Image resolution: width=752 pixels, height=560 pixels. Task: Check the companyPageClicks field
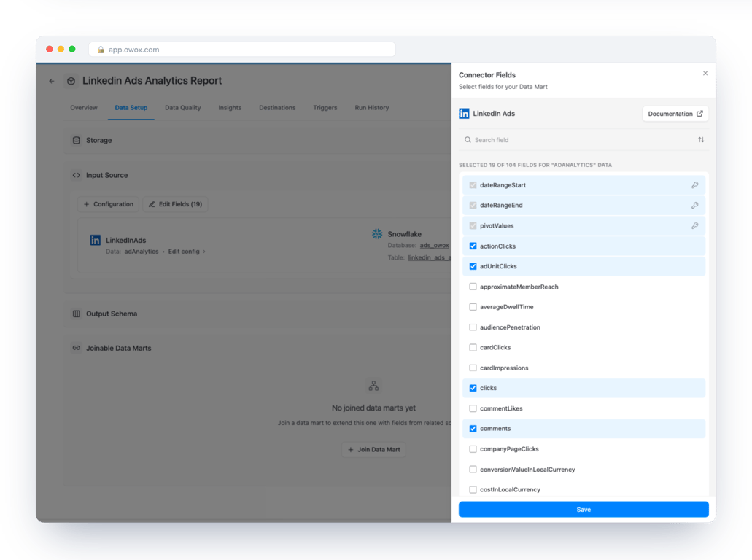[473, 449]
